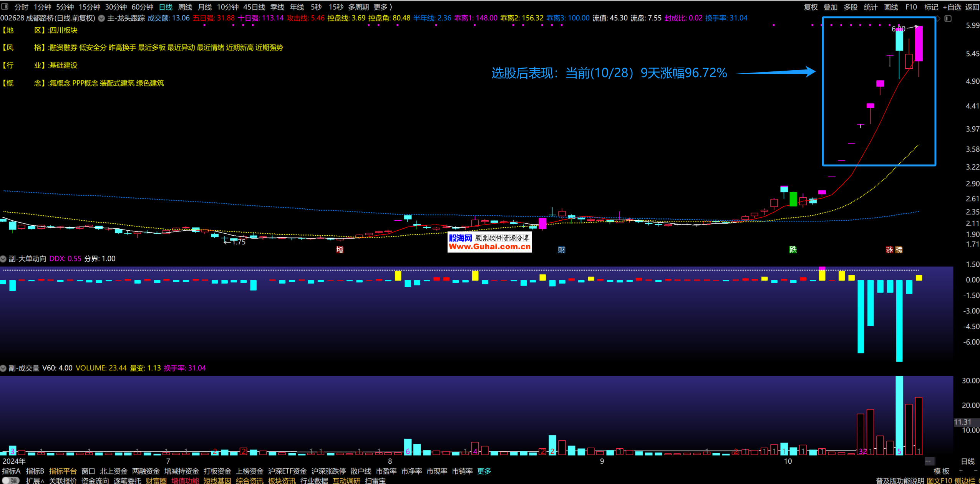Screen dimensions: 980x484
Task: Click the sidebar panel icon near top-right
Action: (x=948, y=18)
